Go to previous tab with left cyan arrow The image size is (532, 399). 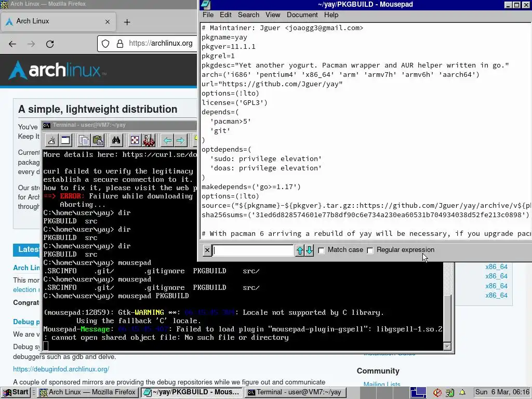167,140
